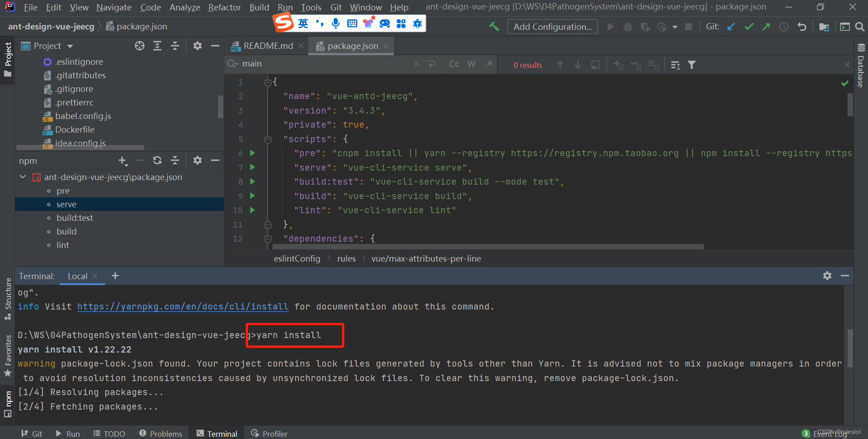The height and width of the screenshot is (439, 868).
Task: Click the Add Configuration button
Action: point(552,26)
